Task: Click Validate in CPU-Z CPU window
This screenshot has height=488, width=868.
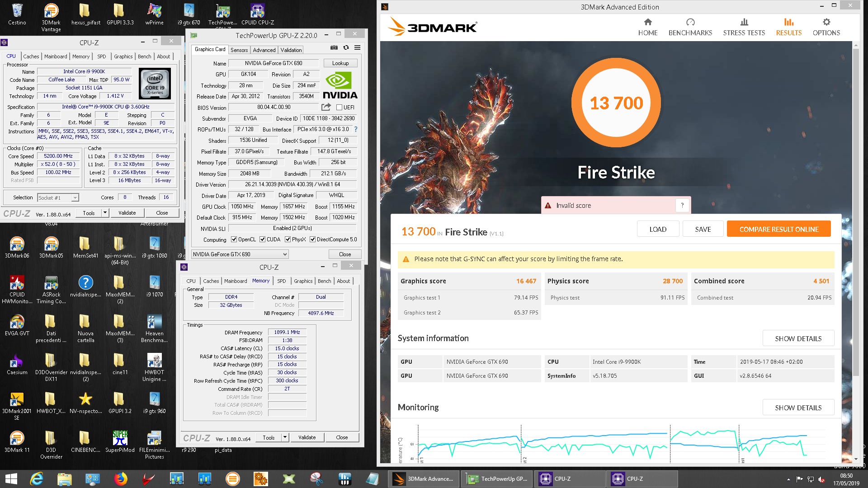Action: 127,213
